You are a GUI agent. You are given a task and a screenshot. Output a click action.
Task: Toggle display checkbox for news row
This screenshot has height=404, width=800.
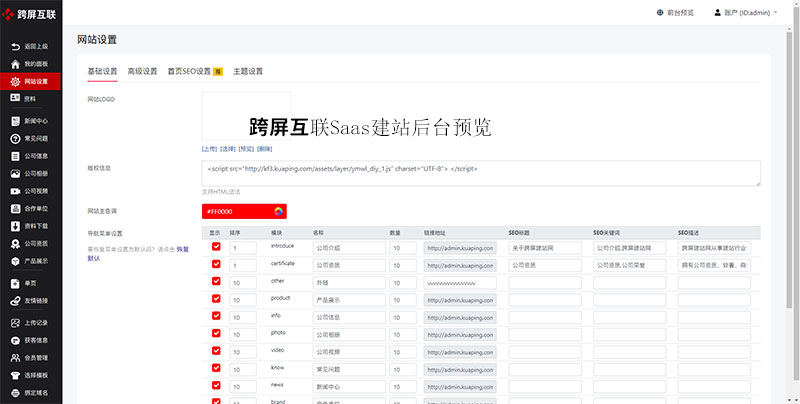[x=216, y=385]
